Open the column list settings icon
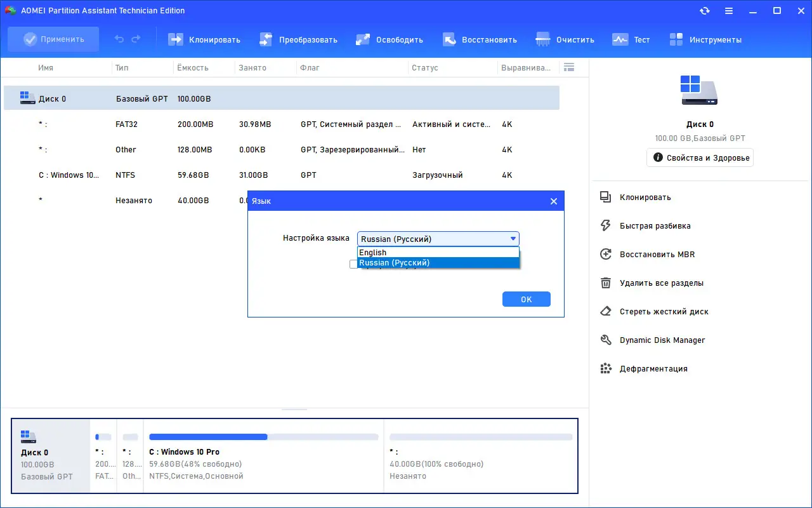This screenshot has height=508, width=812. pyautogui.click(x=569, y=67)
